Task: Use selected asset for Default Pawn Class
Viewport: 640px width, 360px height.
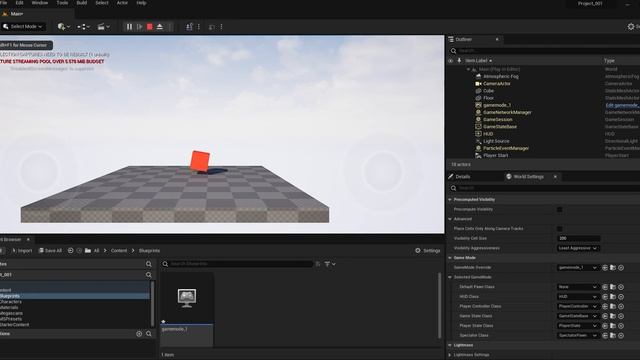Action: [x=605, y=287]
